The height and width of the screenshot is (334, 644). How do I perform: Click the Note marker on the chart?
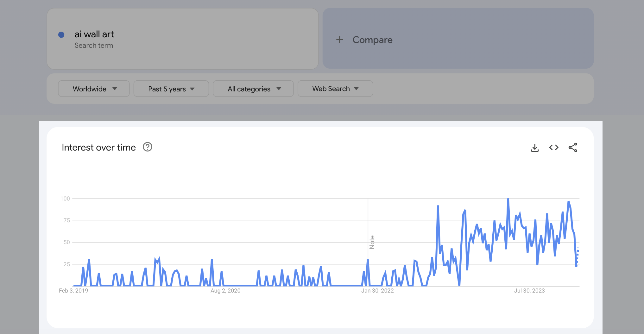372,242
